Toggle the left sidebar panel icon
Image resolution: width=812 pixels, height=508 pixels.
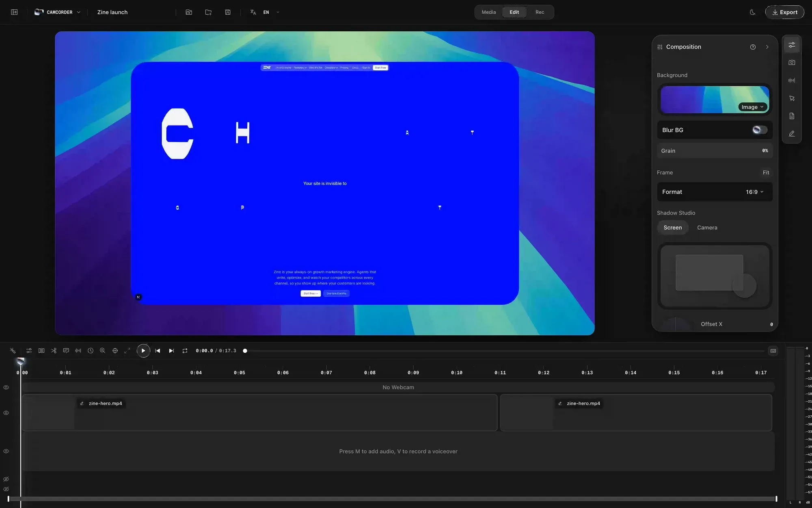pos(14,12)
